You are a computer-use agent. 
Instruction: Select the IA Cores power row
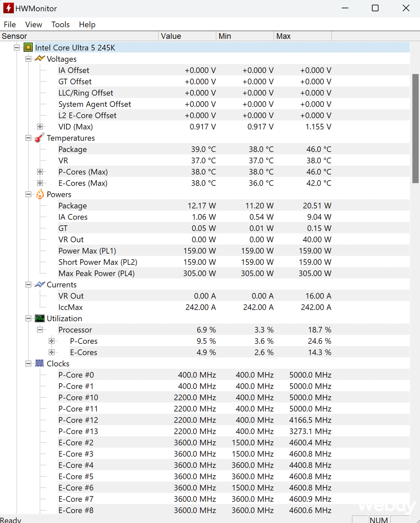[x=234, y=217]
